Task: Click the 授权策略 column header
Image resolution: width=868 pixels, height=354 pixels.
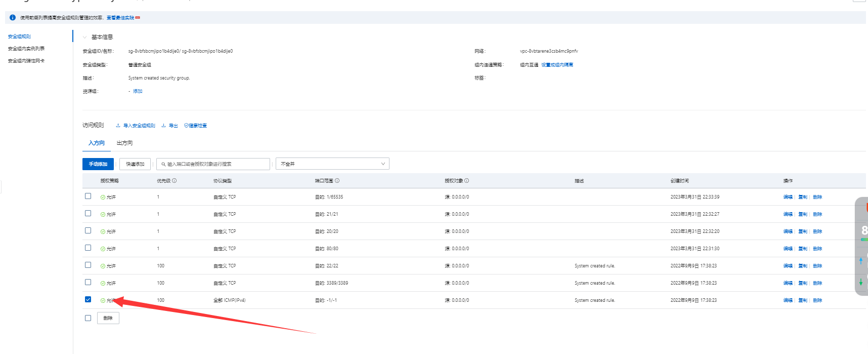Action: click(x=109, y=181)
